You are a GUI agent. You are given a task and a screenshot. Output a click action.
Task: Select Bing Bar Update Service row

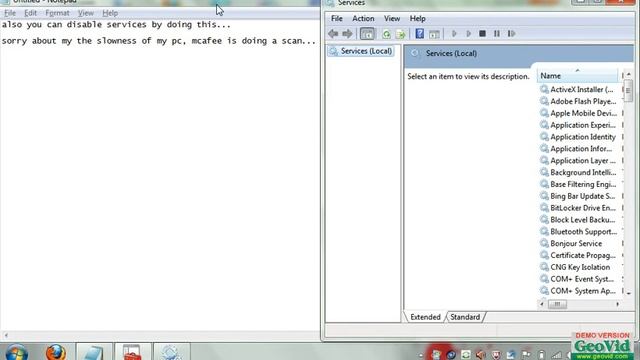point(578,196)
